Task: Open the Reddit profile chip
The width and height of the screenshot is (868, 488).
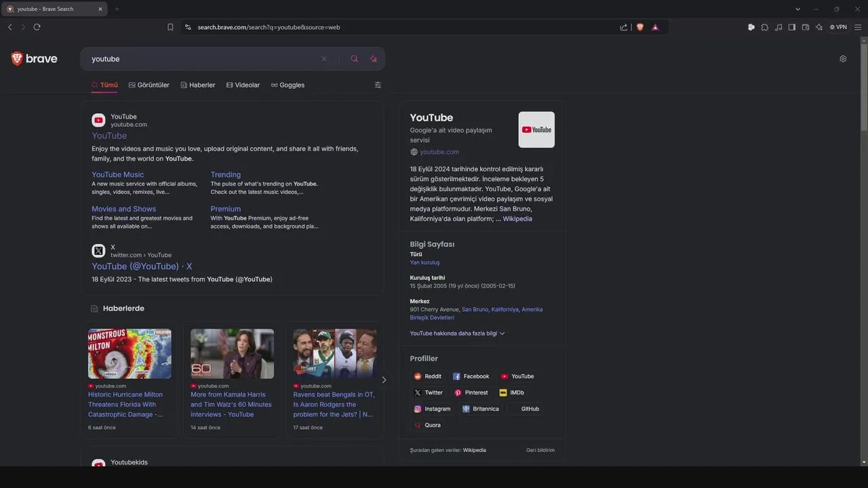Action: coord(428,376)
